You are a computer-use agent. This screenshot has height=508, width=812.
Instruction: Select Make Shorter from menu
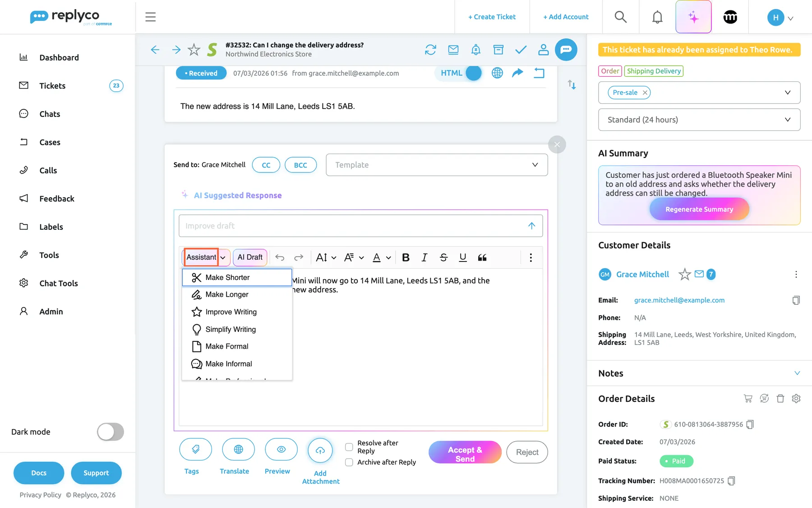coord(237,277)
